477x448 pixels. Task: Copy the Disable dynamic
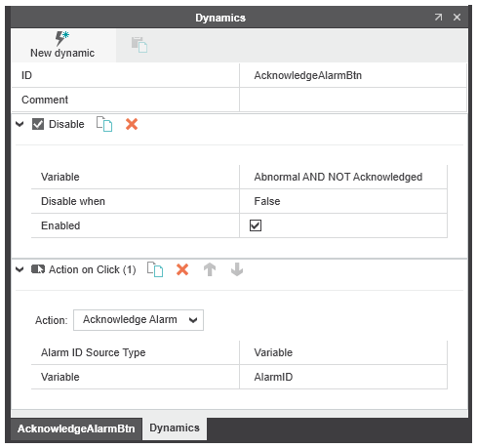104,124
